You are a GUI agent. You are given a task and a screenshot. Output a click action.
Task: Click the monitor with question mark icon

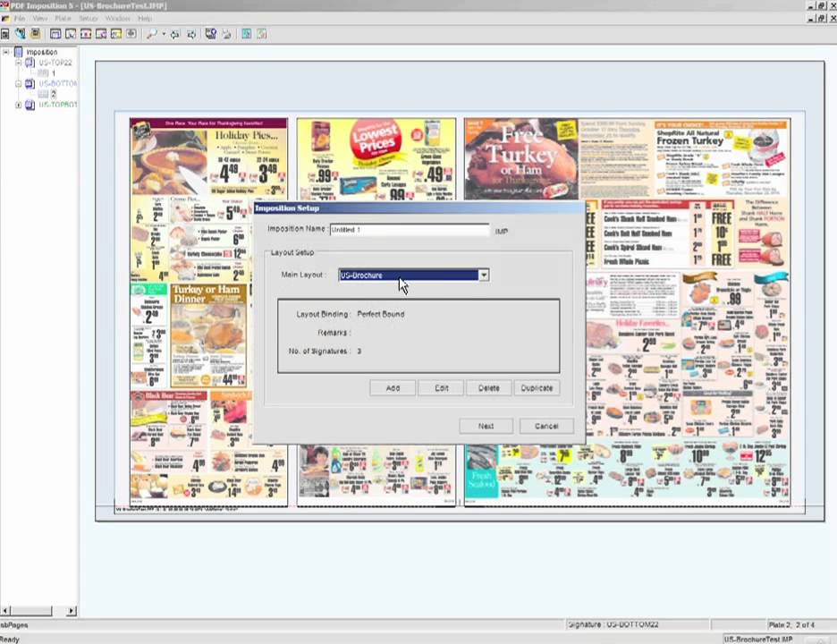click(x=211, y=34)
